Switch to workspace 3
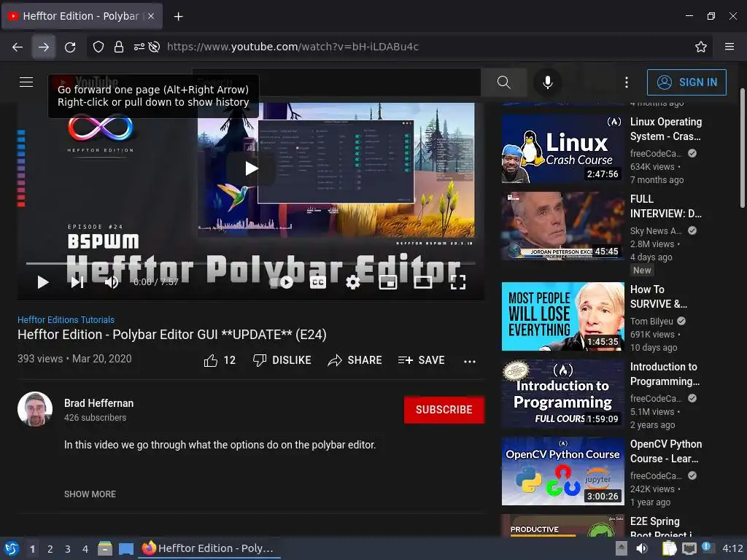747x560 pixels. click(x=68, y=549)
